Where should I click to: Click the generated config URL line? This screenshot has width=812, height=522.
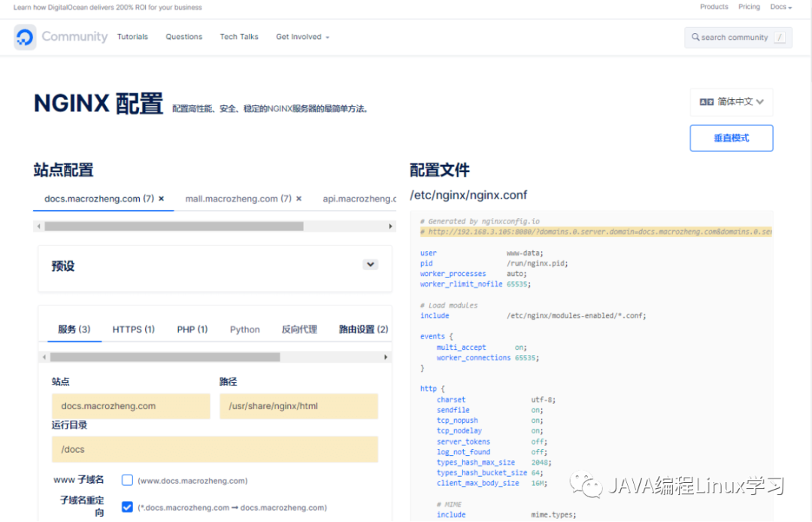coord(596,232)
